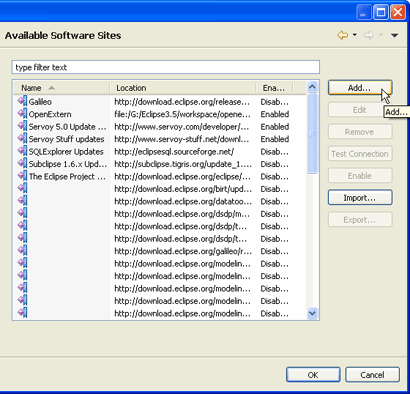Click the SQLExplorer Updates site icon
This screenshot has width=410, height=394.
coord(22,151)
